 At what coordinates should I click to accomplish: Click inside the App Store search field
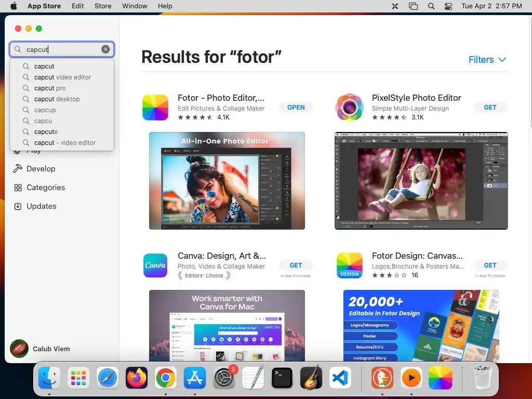coord(62,49)
